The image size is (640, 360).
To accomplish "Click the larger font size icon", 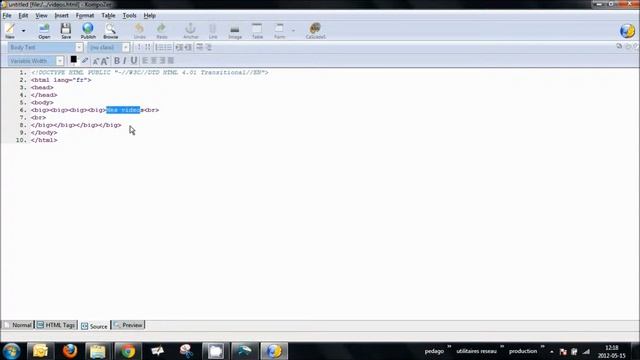I will coord(105,61).
